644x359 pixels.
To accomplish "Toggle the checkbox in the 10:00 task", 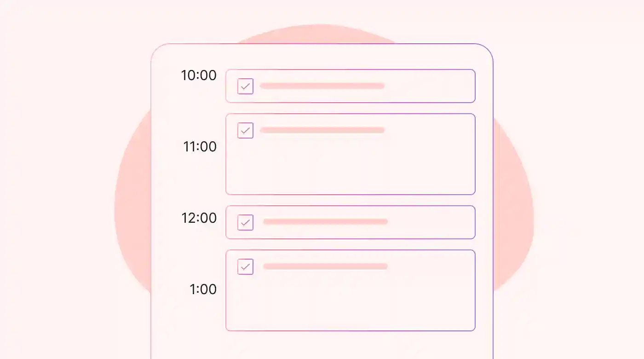I will click(245, 86).
